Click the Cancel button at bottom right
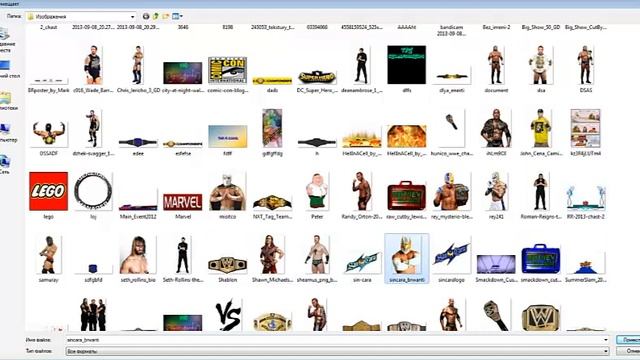 tap(628, 351)
